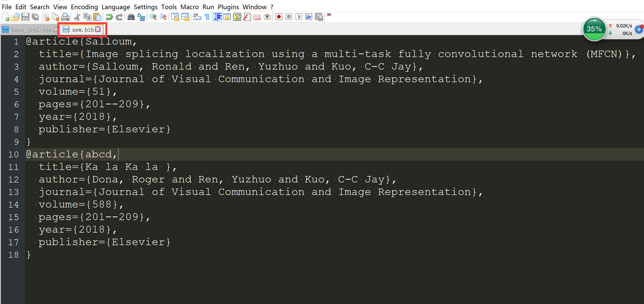Open the Find dialog
Viewport: 644px width, 304px height.
pyautogui.click(x=131, y=17)
